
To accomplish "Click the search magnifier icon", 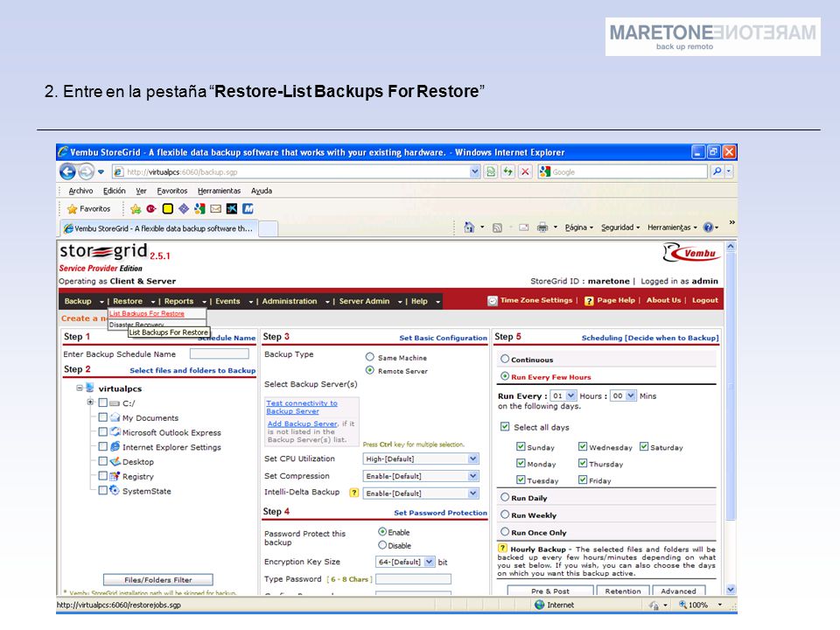I will (x=717, y=171).
